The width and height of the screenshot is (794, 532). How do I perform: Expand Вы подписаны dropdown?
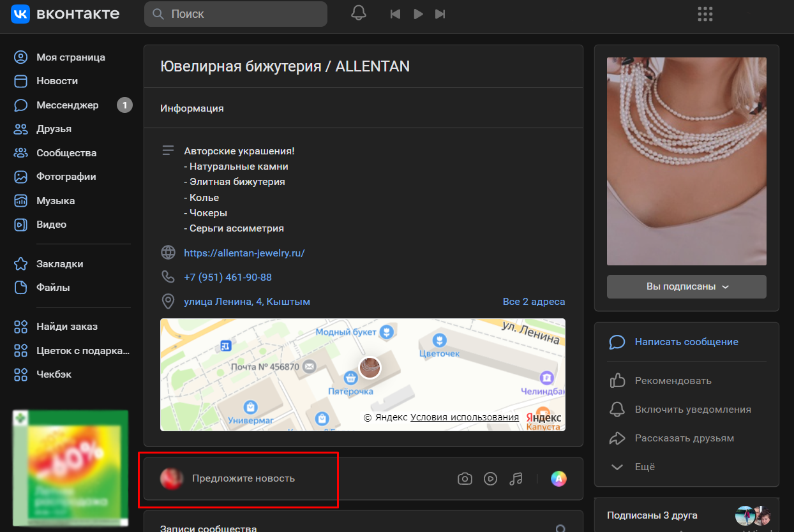point(686,286)
